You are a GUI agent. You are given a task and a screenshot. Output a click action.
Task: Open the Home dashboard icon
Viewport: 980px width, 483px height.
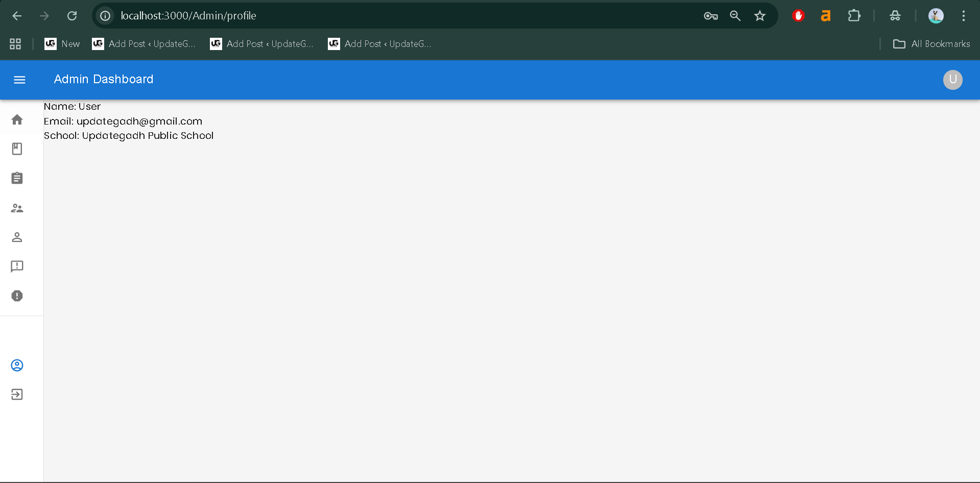[x=17, y=119]
